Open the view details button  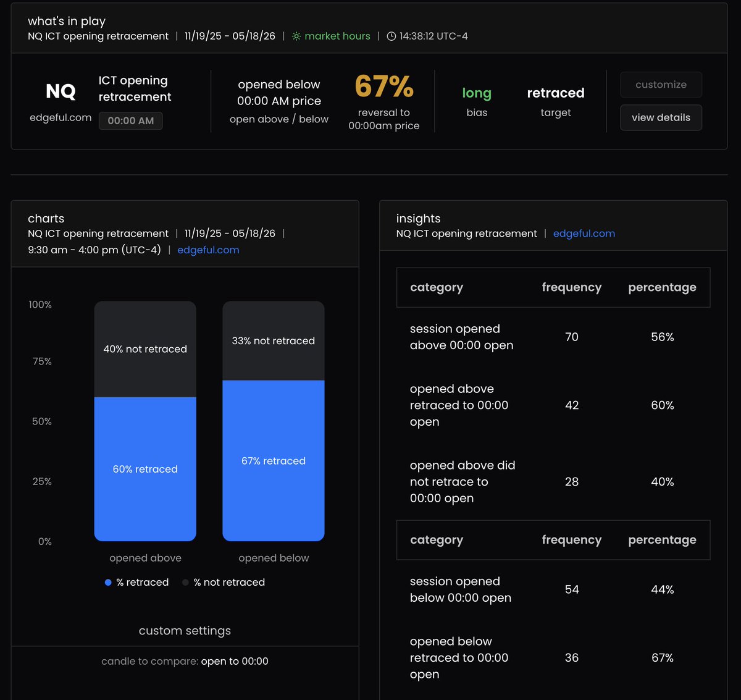point(661,117)
